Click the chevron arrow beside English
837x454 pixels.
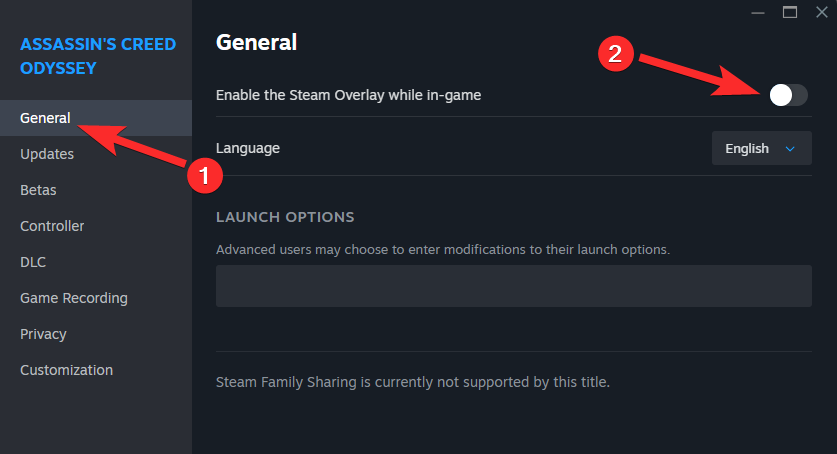coord(790,149)
